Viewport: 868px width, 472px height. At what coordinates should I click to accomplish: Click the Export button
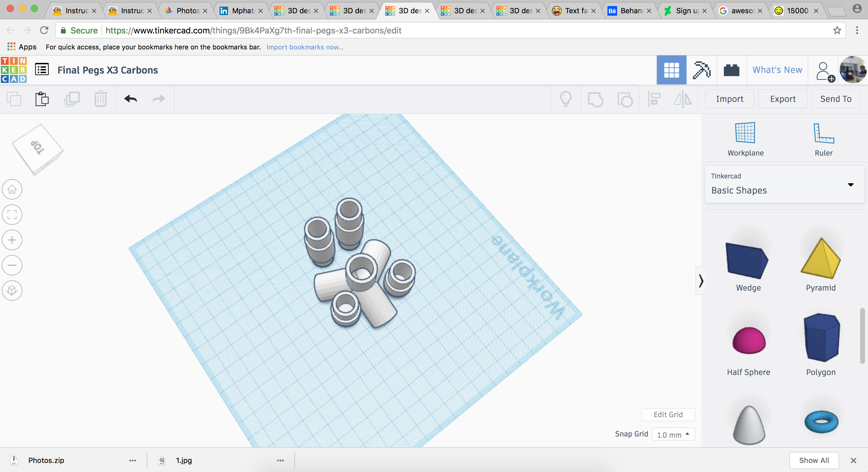[x=782, y=99]
